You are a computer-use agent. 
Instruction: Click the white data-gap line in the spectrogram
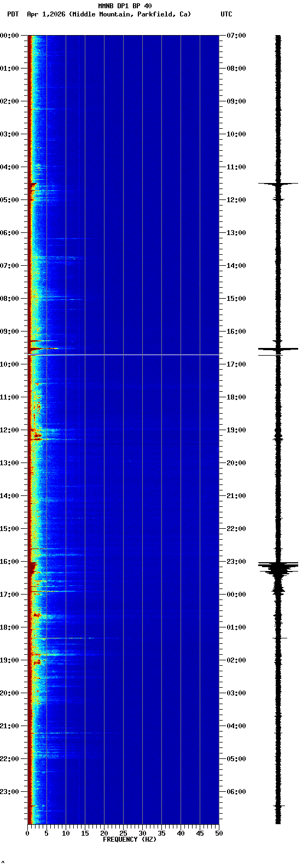[x=124, y=355]
